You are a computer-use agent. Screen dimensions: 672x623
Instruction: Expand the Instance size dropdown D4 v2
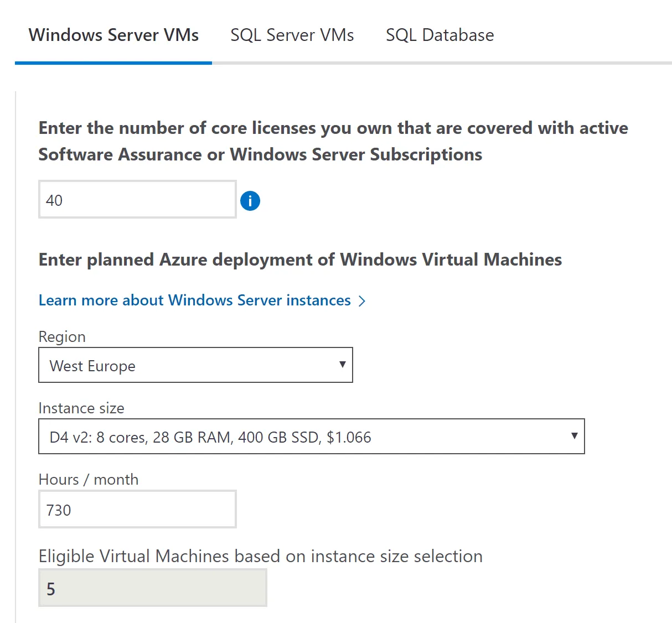pyautogui.click(x=312, y=436)
